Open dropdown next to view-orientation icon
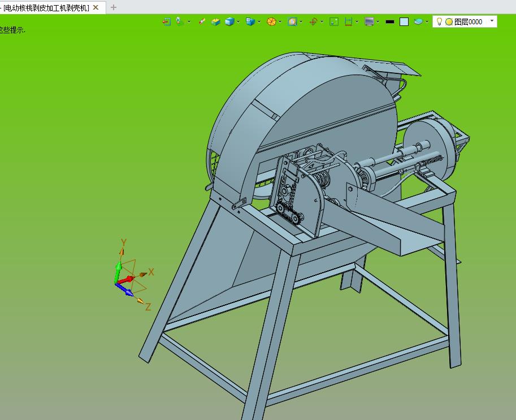 [259, 22]
